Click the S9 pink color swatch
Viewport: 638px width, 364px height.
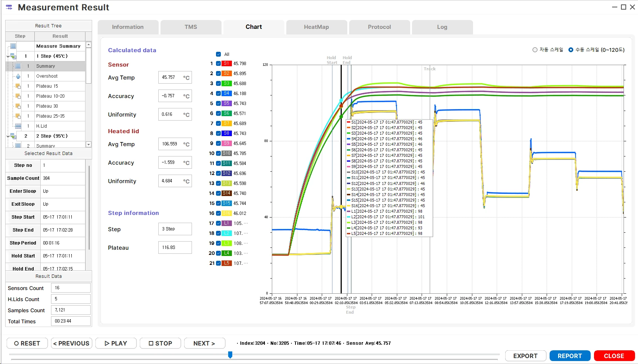pos(227,144)
